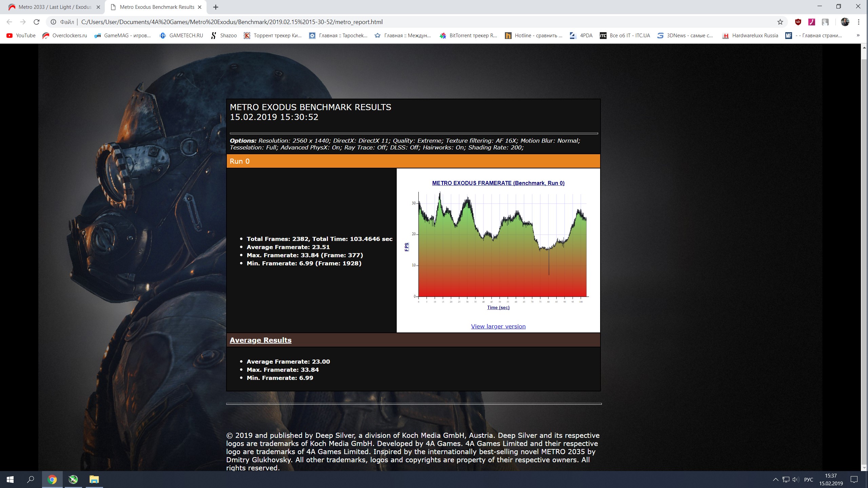Show hidden bookmarks overflow chevron
Screen dimensions: 868x488
[858, 35]
